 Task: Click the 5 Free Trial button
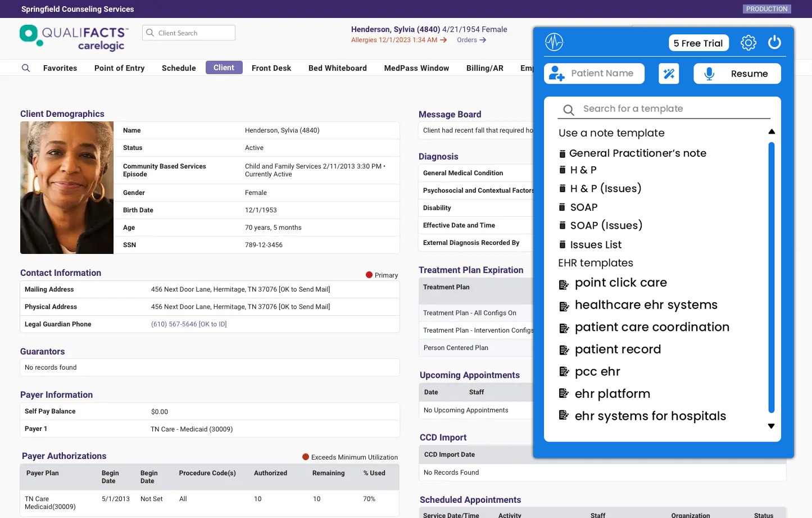pos(698,42)
